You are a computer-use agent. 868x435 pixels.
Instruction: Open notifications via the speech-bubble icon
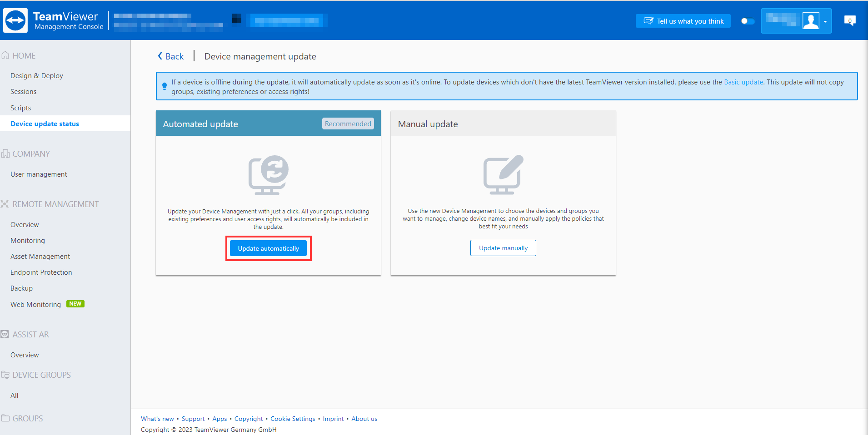849,20
